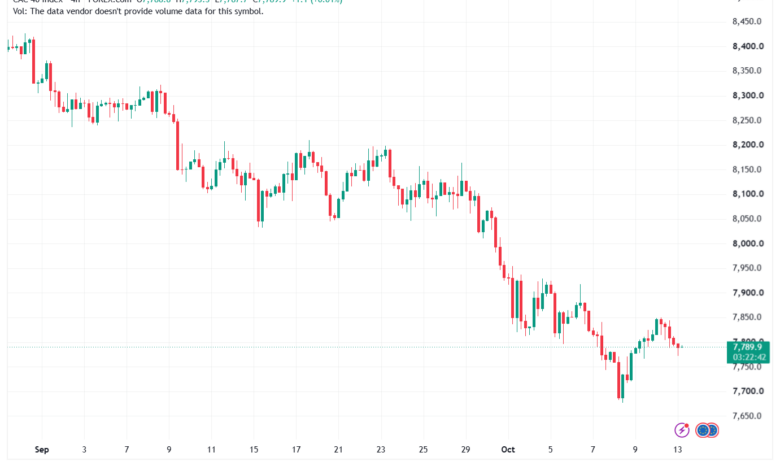780x470 pixels.
Task: Click the 29 date label on time axis
Action: (465, 449)
